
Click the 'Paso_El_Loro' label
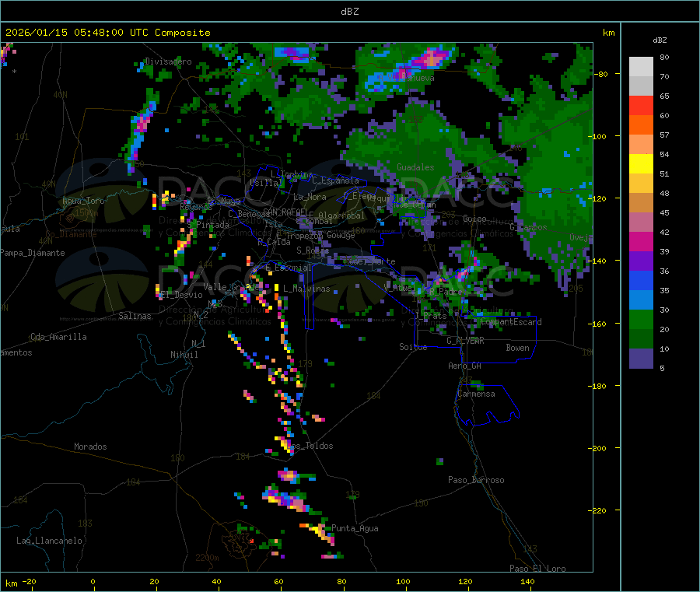tap(537, 569)
